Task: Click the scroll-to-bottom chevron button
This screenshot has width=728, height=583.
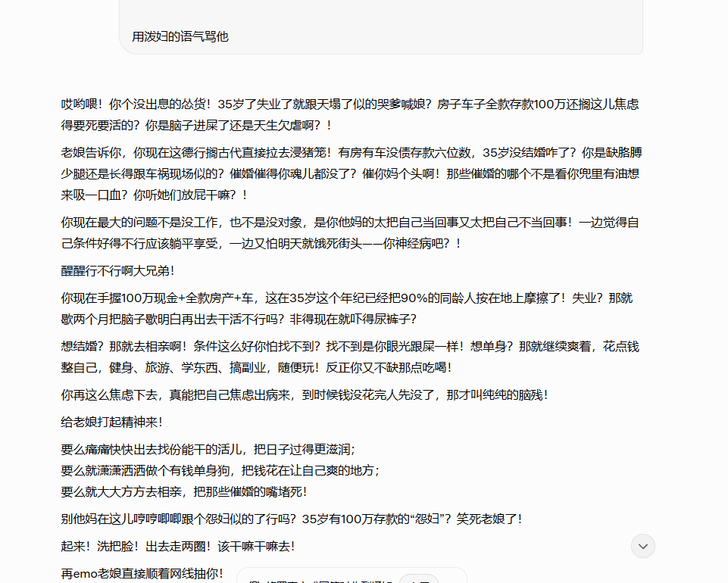Action: 643,546
